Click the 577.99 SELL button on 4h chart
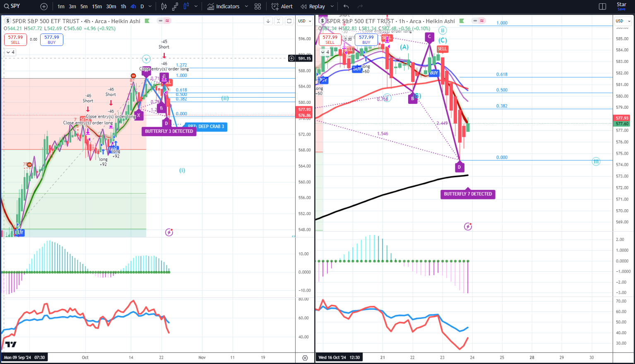The image size is (635, 364). pyautogui.click(x=15, y=40)
